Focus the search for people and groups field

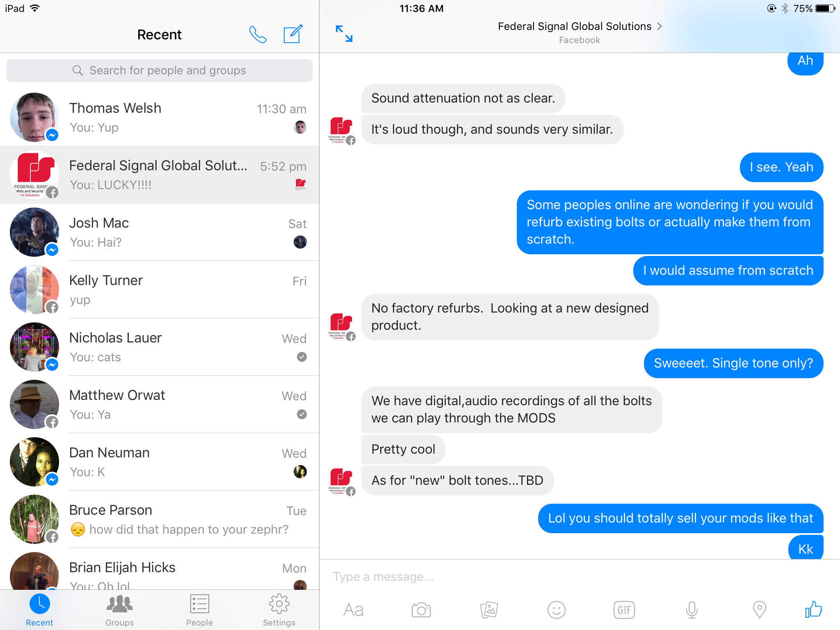pyautogui.click(x=160, y=71)
